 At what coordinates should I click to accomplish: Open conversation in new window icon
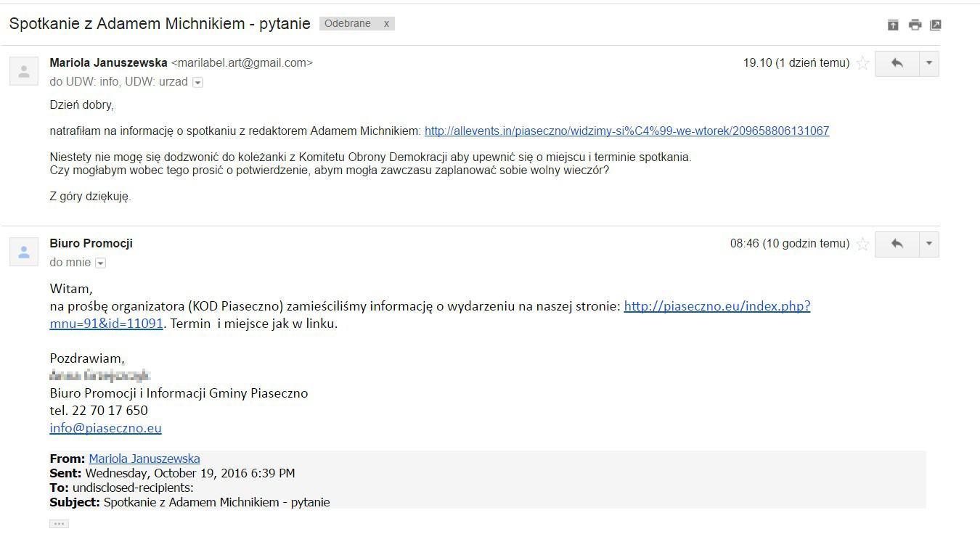click(x=936, y=25)
